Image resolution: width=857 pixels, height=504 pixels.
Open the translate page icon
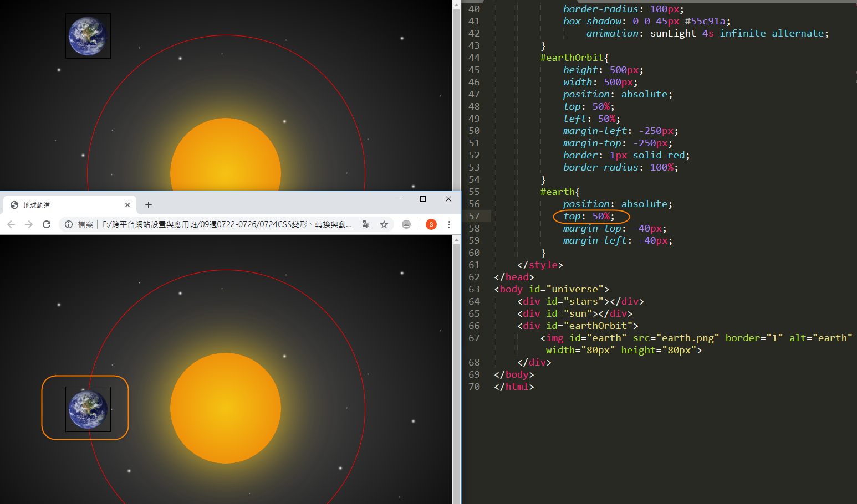pos(366,224)
